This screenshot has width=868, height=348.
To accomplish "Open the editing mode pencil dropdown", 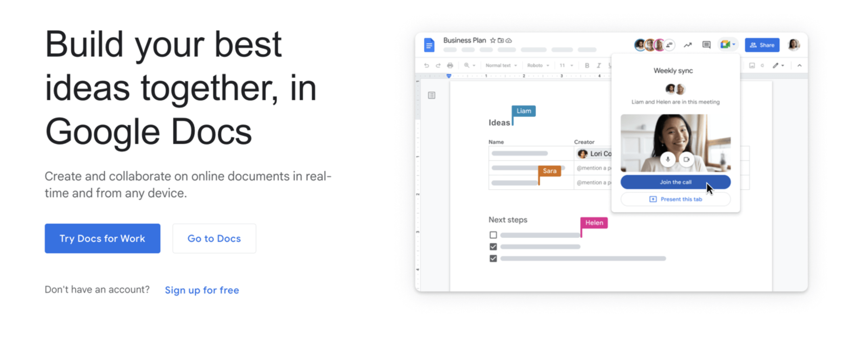I will click(x=778, y=66).
